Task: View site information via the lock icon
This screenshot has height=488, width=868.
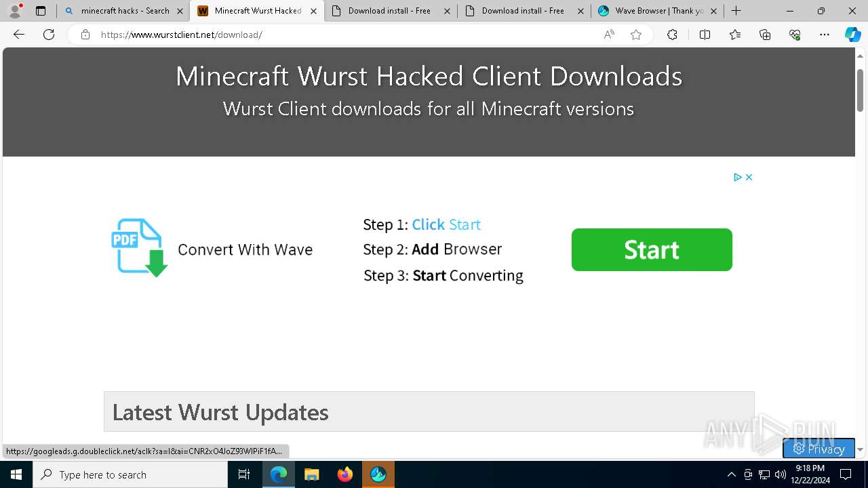Action: (85, 35)
